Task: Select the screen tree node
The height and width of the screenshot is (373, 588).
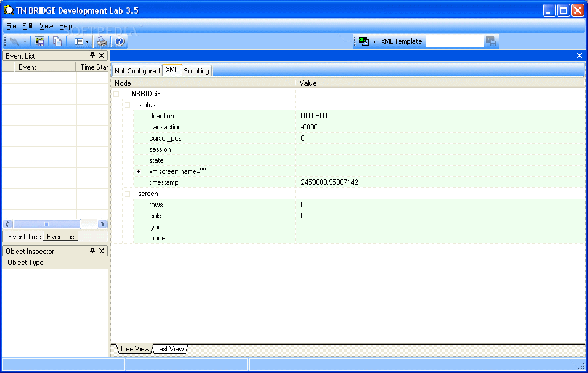Action: [x=148, y=194]
